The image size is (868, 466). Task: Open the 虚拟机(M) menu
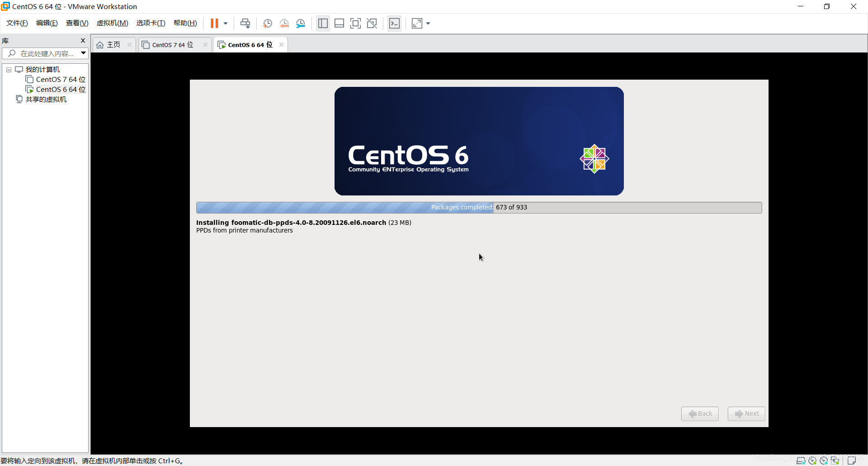pos(113,23)
